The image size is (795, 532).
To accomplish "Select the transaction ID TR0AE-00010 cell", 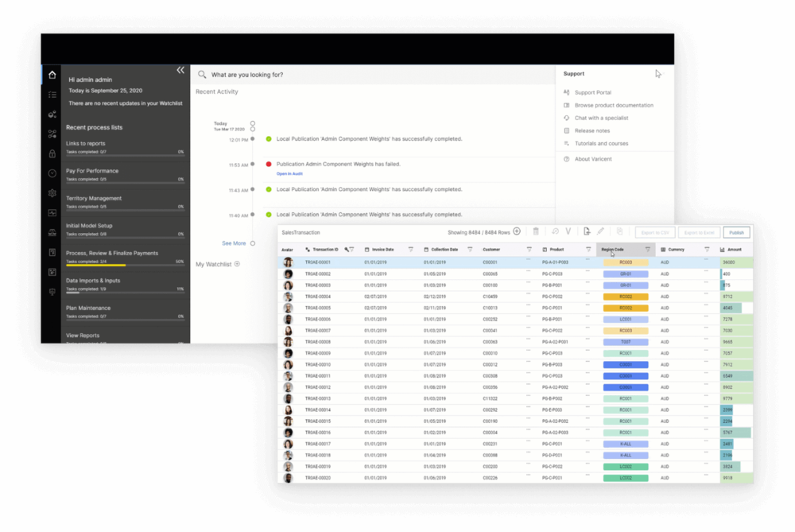I will click(x=318, y=365).
